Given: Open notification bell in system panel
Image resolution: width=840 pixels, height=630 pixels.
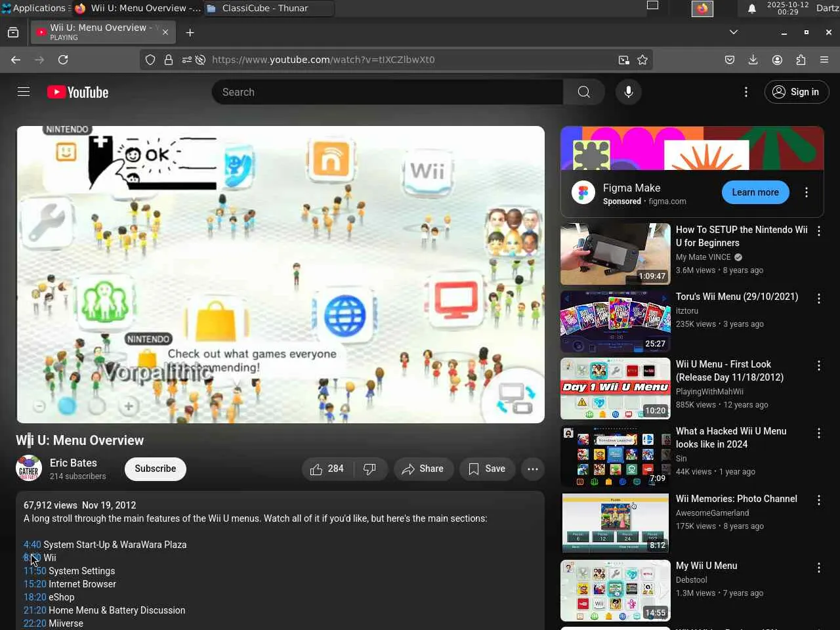Looking at the screenshot, I should pos(752,9).
